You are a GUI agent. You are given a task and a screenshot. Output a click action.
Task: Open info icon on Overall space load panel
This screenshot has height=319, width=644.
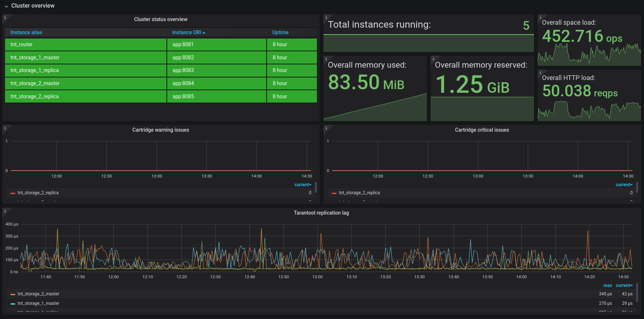pyautogui.click(x=540, y=17)
